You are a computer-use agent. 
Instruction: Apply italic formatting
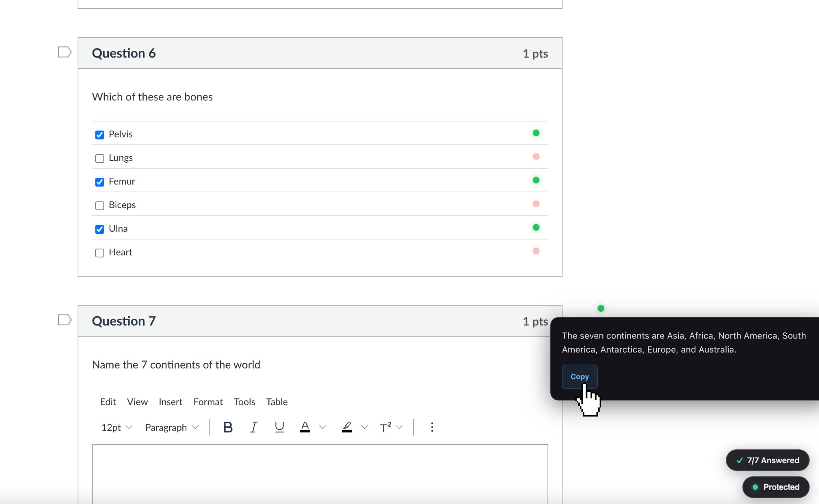(253, 427)
